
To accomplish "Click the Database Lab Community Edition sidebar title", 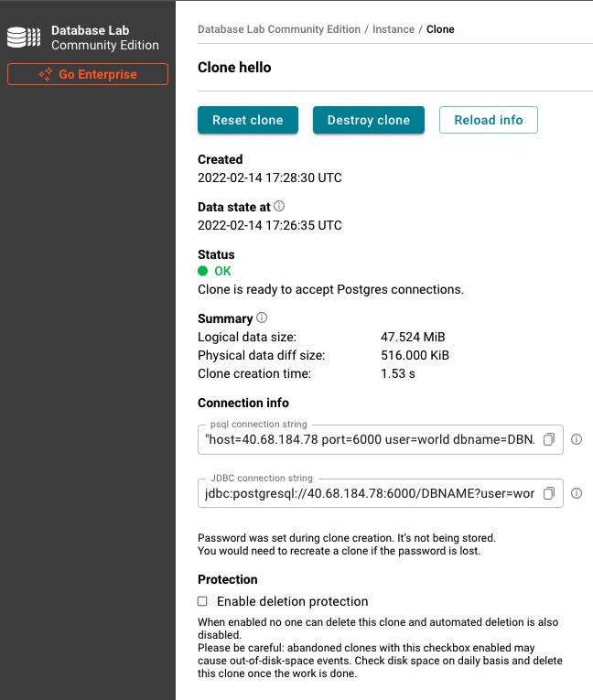I will point(105,38).
